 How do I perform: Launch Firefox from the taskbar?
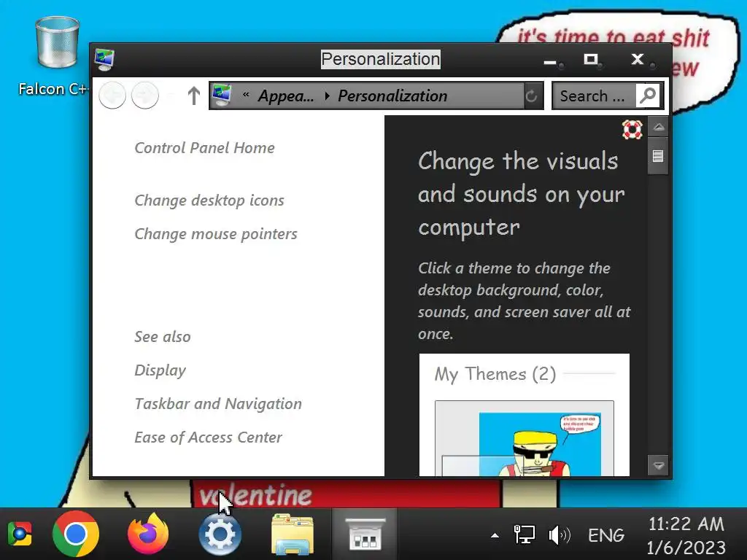tap(148, 534)
